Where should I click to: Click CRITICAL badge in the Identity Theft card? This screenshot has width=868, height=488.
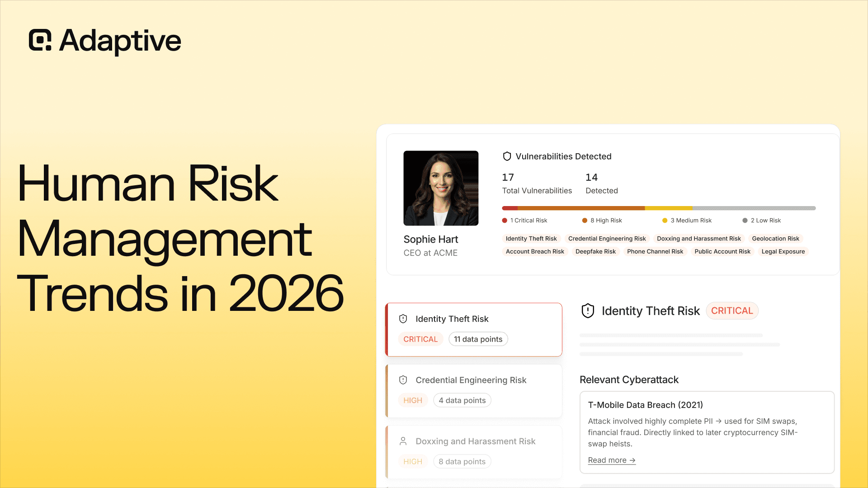[x=420, y=339]
